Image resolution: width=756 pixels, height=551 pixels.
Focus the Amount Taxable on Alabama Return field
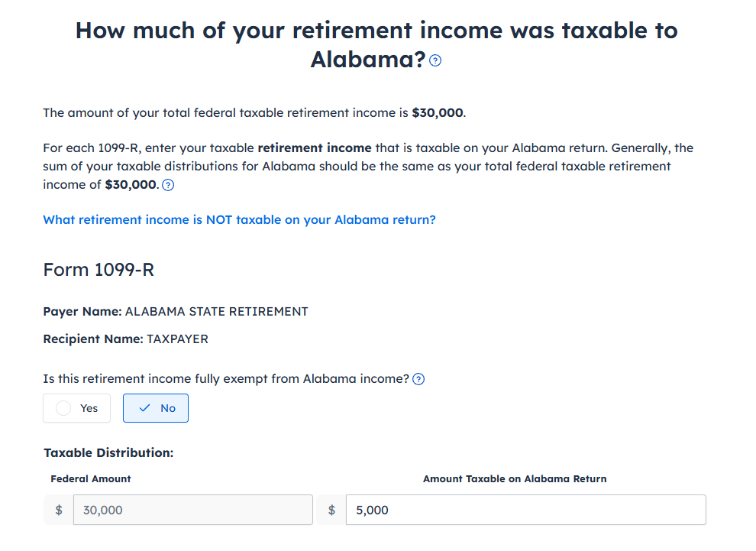(x=526, y=510)
